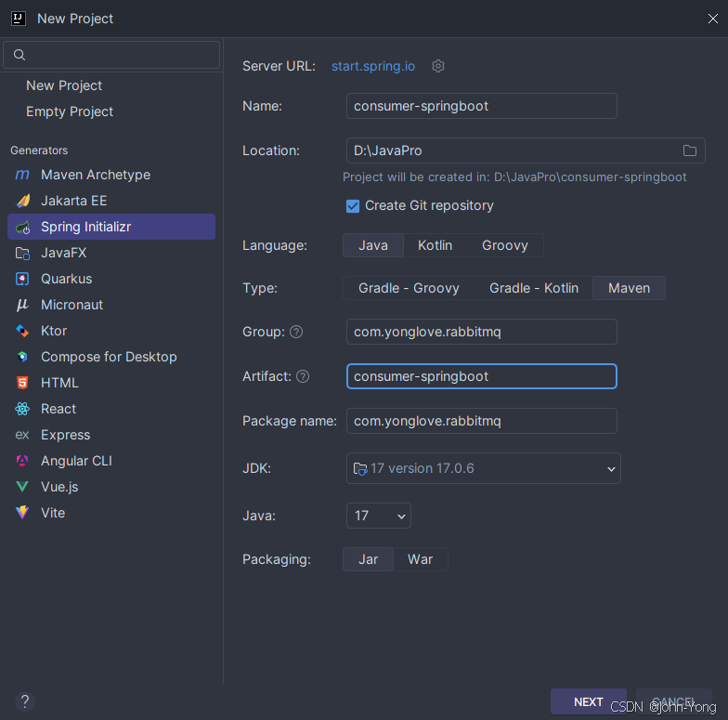Select Kotlin as the language
The height and width of the screenshot is (720, 728).
[x=435, y=245]
